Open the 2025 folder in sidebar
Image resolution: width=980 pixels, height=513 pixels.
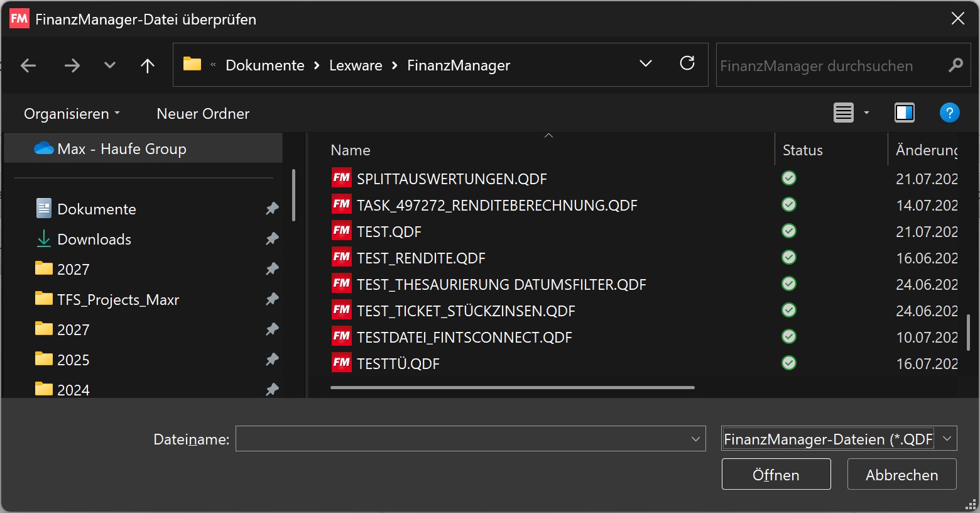(73, 360)
